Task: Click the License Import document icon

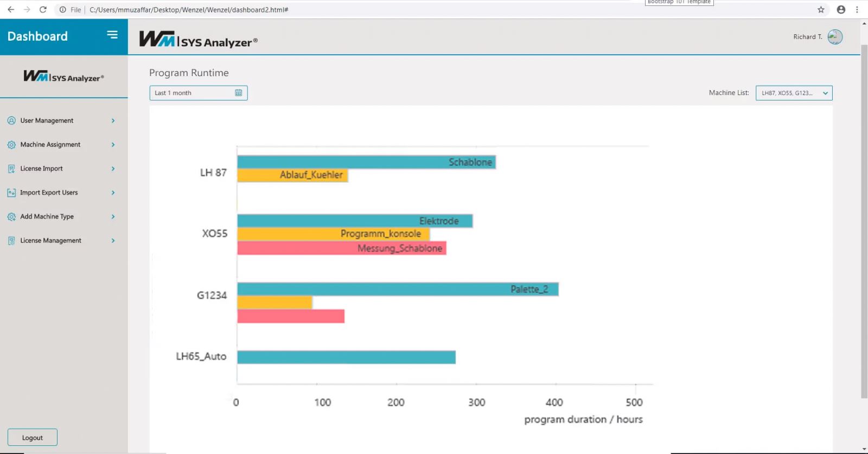Action: [11, 169]
